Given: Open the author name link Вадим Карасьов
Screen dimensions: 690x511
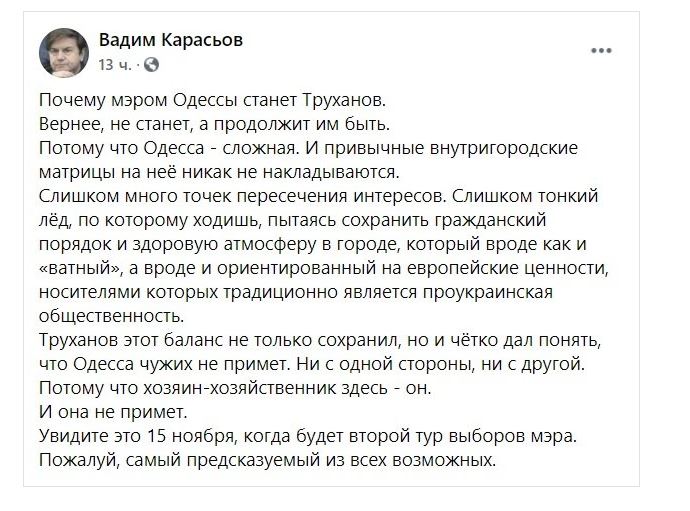Looking at the screenshot, I should click(x=170, y=40).
